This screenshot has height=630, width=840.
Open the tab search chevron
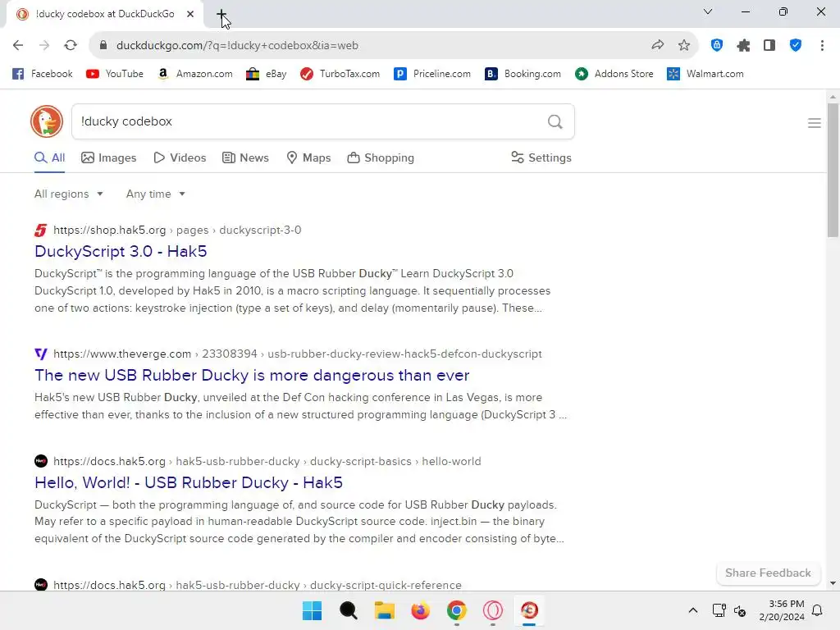click(x=708, y=11)
